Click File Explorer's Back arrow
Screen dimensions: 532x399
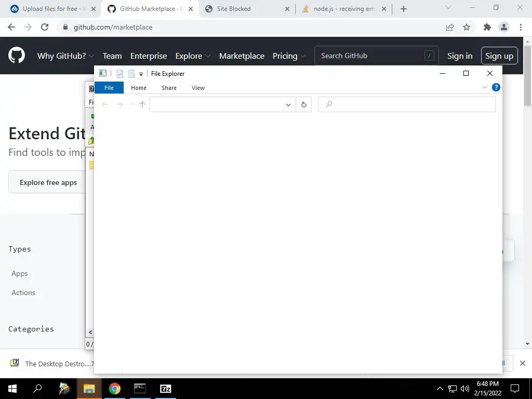105,104
